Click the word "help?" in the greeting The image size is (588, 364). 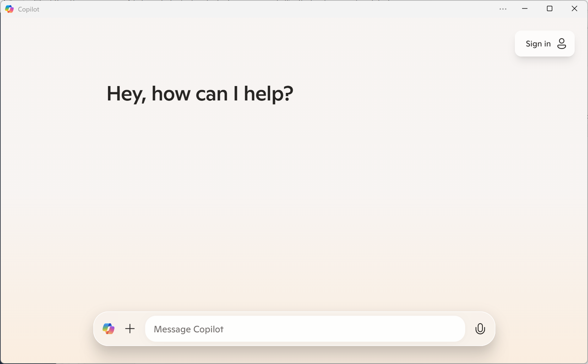(268, 94)
